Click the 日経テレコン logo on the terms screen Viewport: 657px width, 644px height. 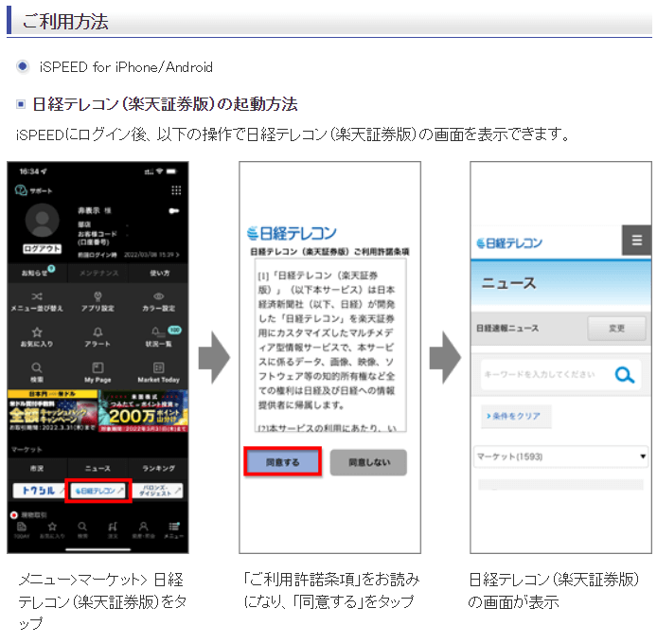coord(292,234)
